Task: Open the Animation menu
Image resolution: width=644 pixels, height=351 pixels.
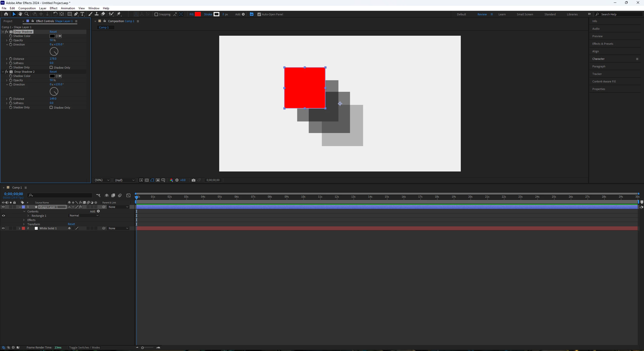Action: [68, 8]
